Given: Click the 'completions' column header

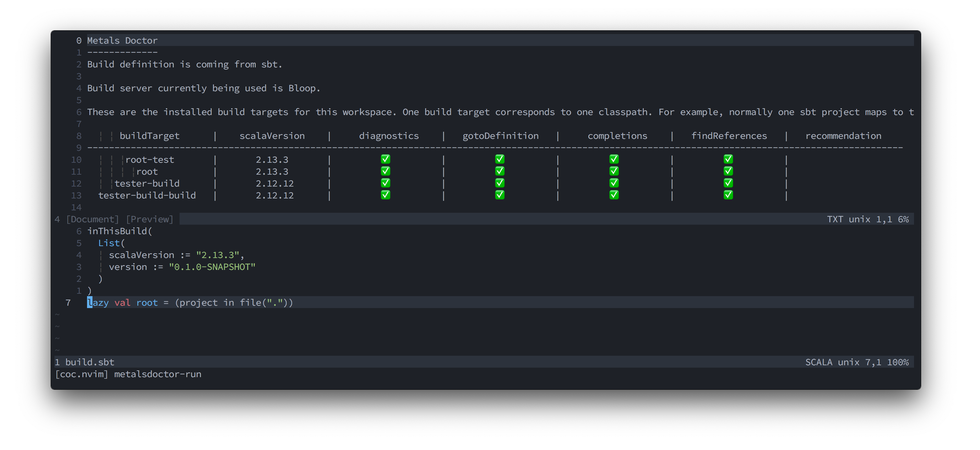Looking at the screenshot, I should click(617, 136).
